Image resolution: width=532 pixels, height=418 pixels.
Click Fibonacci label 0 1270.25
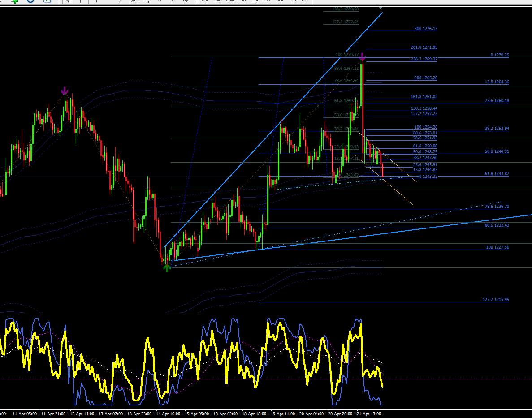pyautogui.click(x=500, y=55)
